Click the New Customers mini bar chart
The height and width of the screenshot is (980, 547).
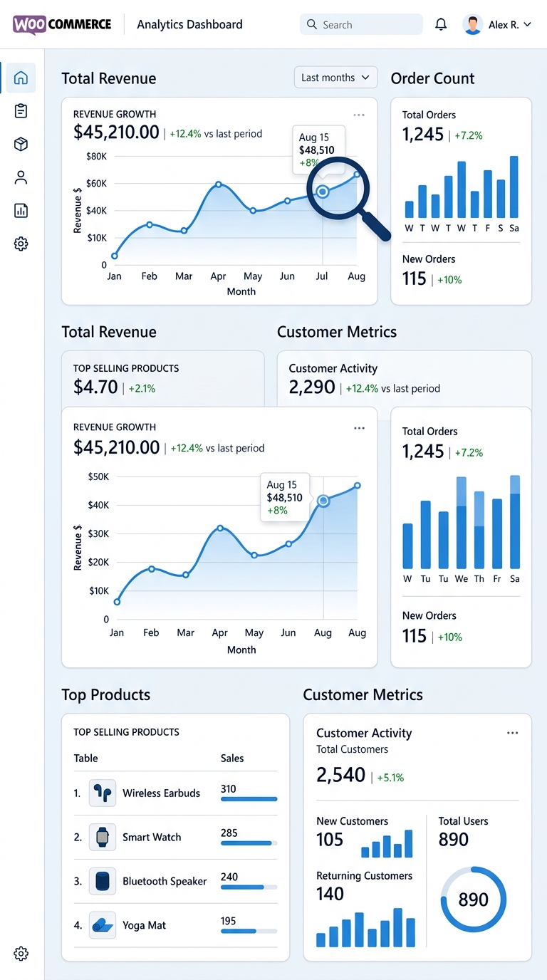[x=387, y=843]
